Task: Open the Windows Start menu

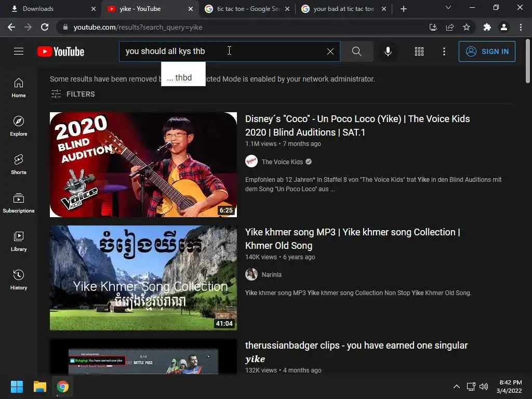Action: (17, 387)
